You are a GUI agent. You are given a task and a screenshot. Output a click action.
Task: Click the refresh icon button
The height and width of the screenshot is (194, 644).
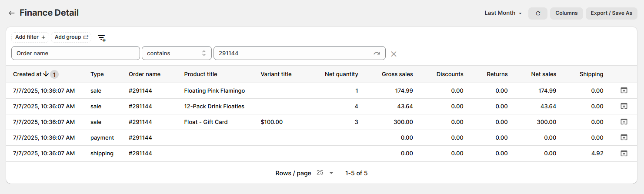(x=538, y=13)
